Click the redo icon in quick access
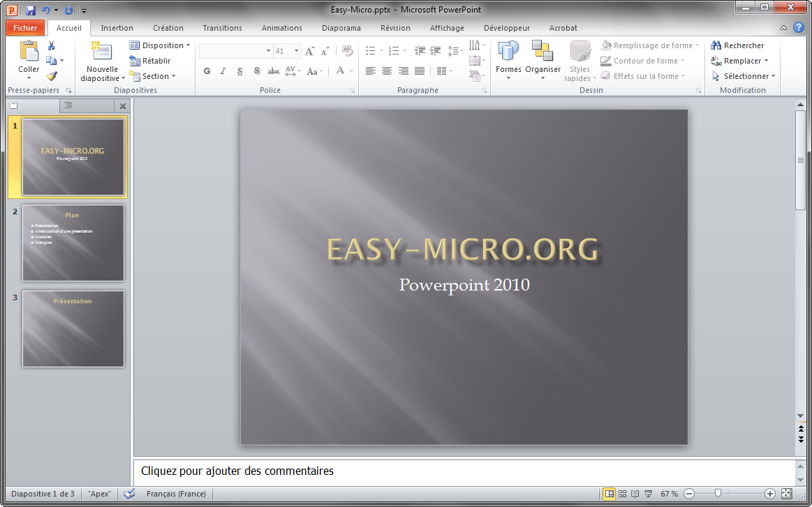812x507 pixels. (68, 10)
